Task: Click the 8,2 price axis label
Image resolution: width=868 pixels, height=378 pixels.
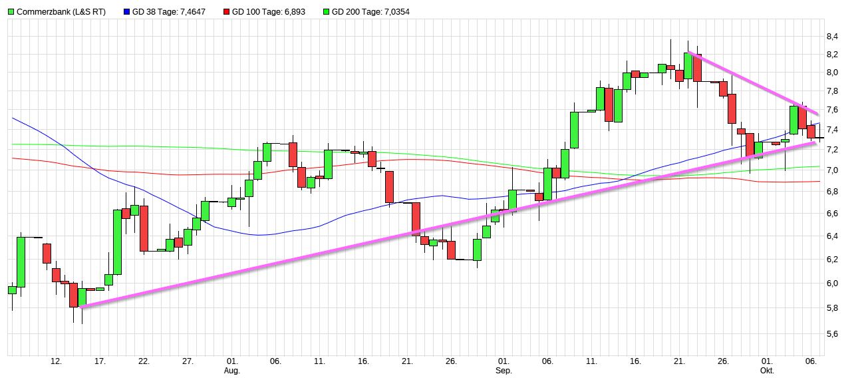Action: [x=832, y=55]
